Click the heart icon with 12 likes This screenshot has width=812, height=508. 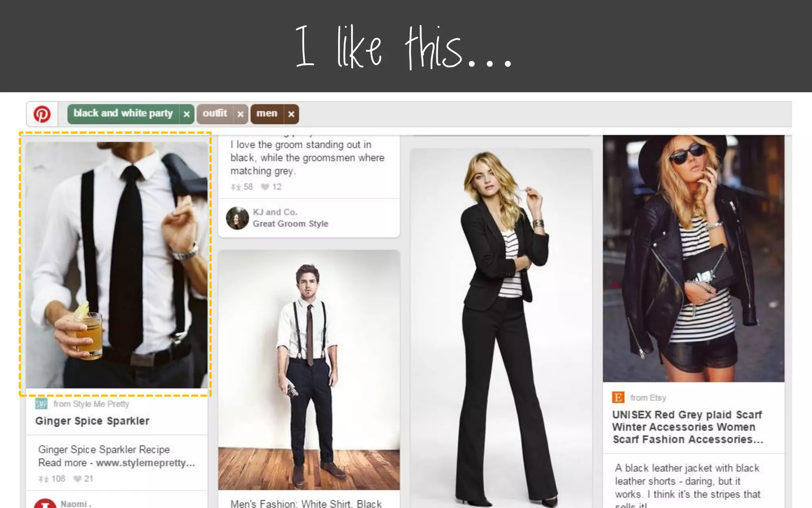tap(265, 187)
